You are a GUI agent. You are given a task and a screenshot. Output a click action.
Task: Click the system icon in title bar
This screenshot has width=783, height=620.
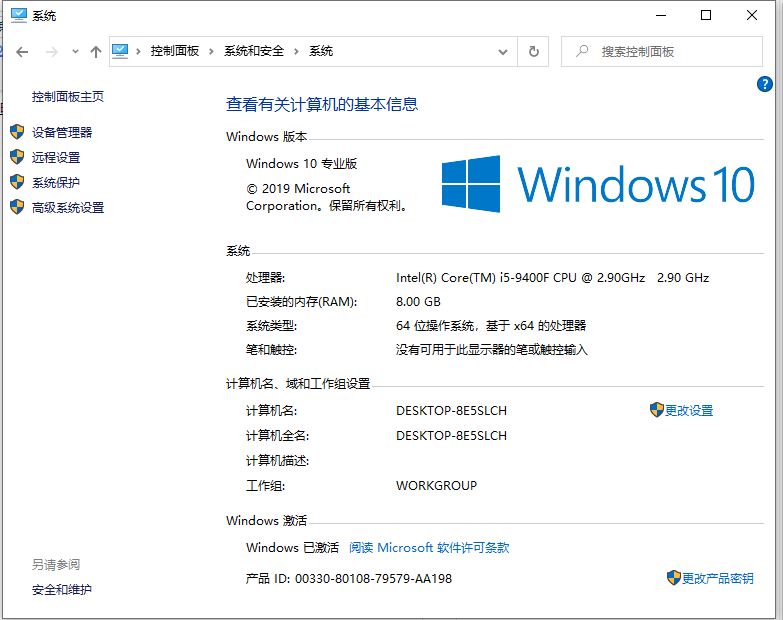[19, 15]
